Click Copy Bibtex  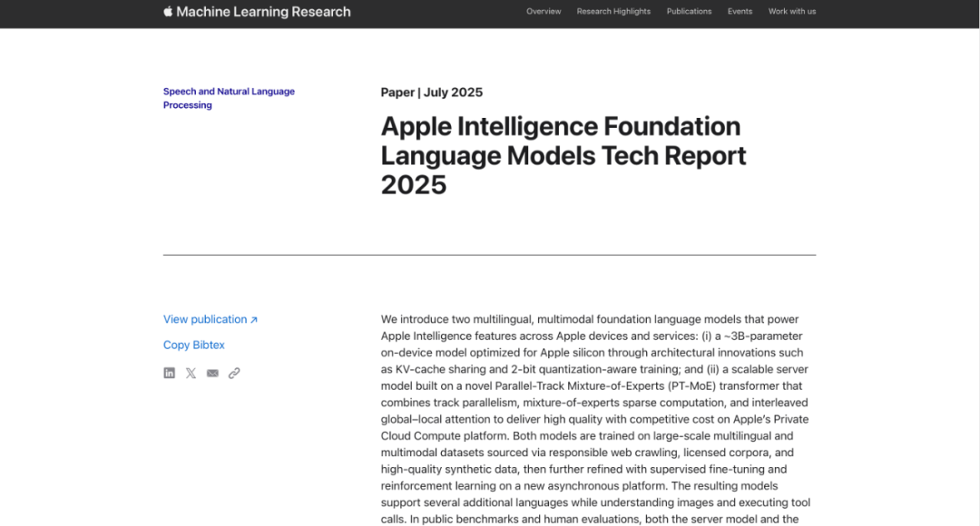coord(194,345)
